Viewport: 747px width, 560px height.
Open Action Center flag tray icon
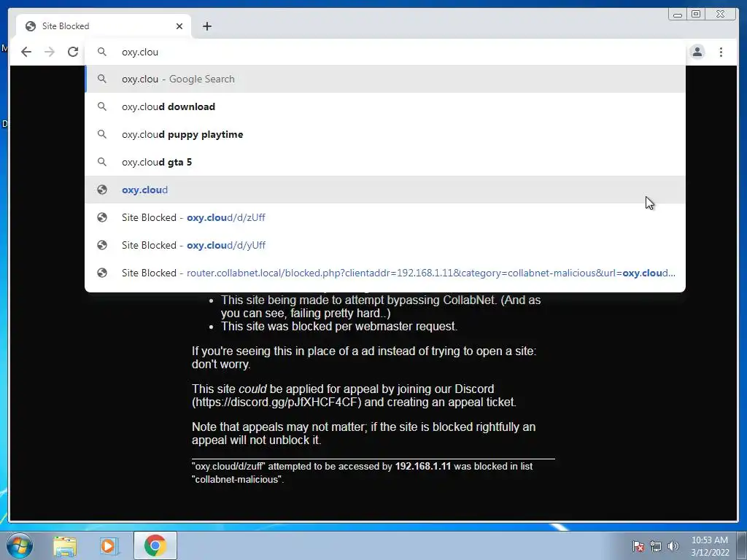pyautogui.click(x=638, y=546)
